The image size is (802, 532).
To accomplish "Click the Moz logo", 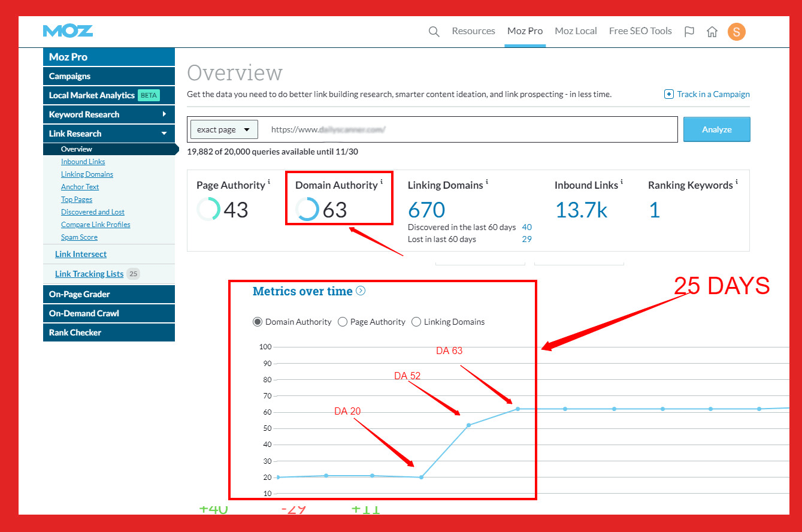I will pyautogui.click(x=68, y=31).
